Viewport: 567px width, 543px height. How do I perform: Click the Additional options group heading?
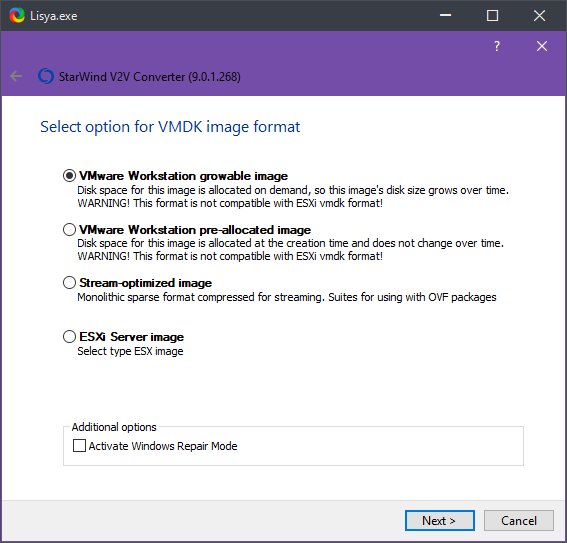click(114, 427)
